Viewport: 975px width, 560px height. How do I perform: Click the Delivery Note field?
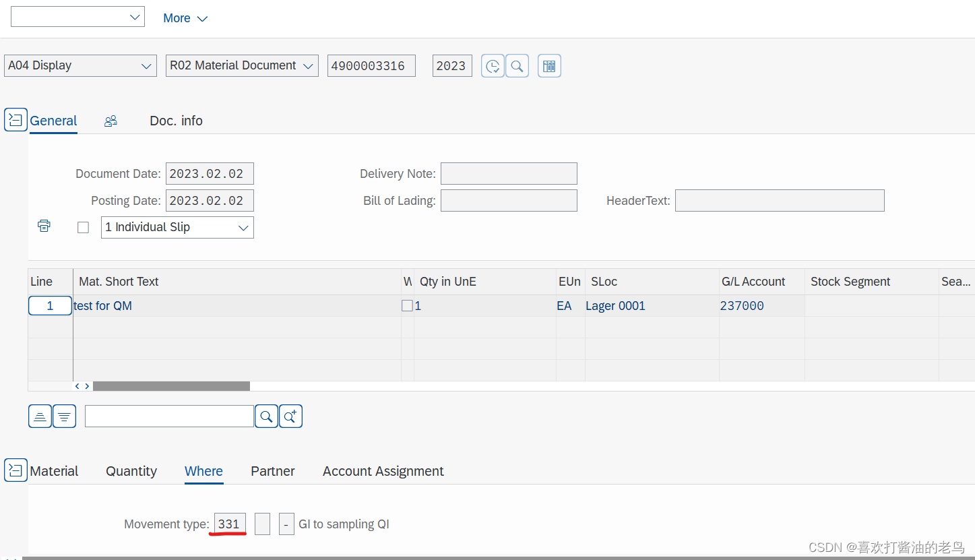[509, 173]
